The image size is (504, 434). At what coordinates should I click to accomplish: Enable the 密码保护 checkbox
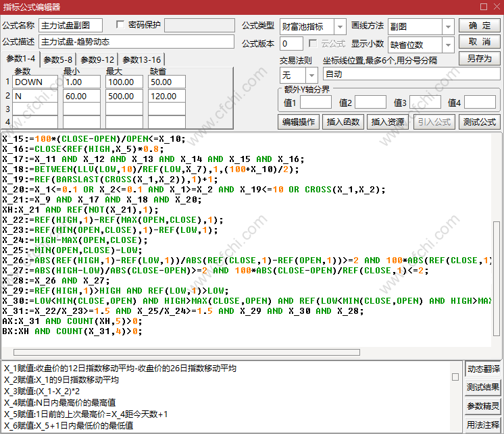click(x=121, y=25)
